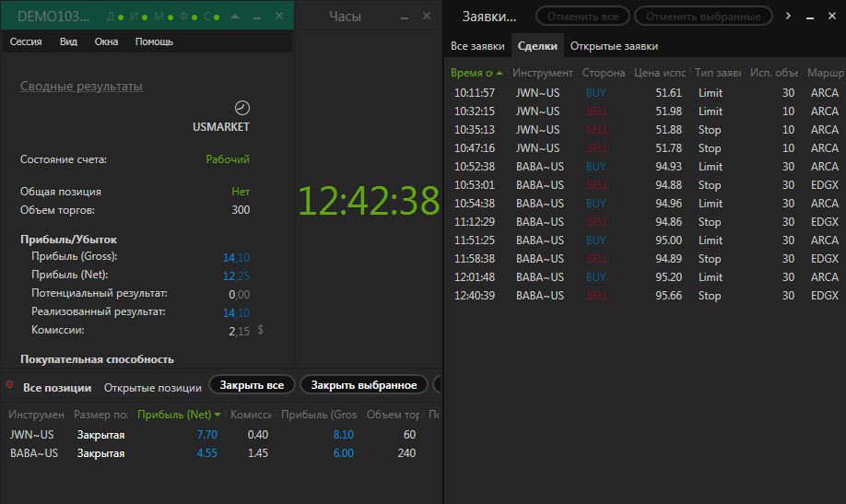Image resolution: width=846 pixels, height=504 pixels.
Task: Switch to the Все заявки tab
Action: coord(477,46)
